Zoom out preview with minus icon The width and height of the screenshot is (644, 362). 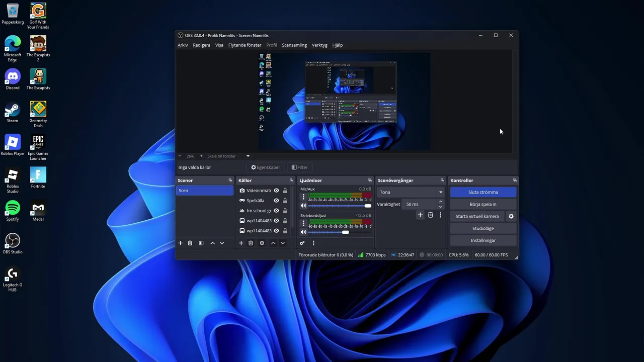(x=180, y=156)
